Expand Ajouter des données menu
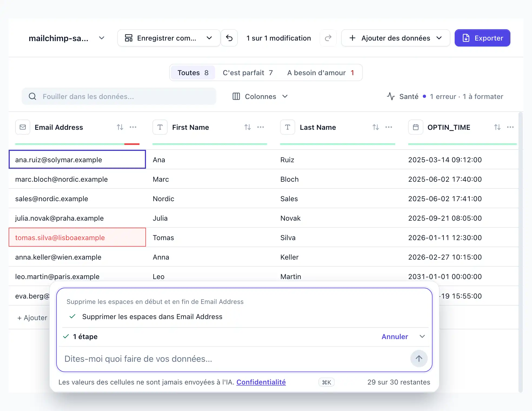 [396, 38]
